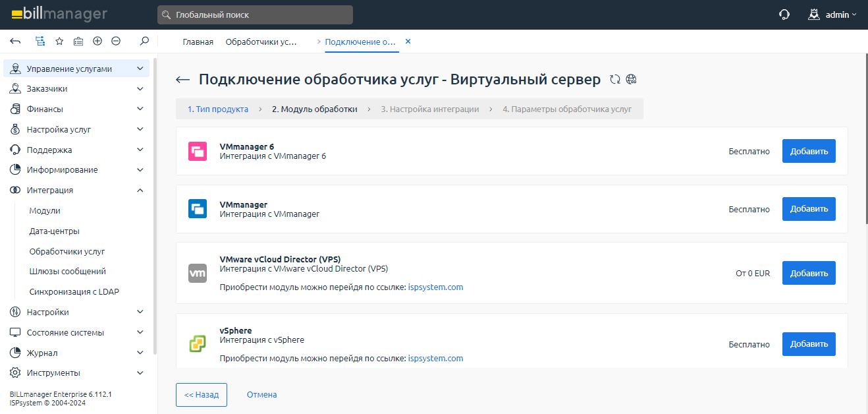Screen dimensions: 868x414
Task: Go to step 1. Тип продукта
Action: [218, 109]
